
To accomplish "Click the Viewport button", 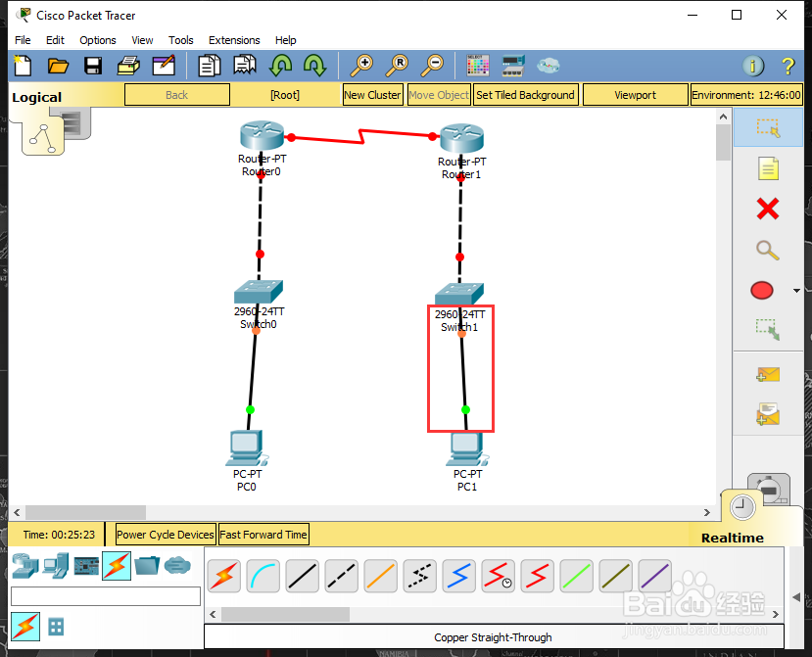I will tap(635, 95).
